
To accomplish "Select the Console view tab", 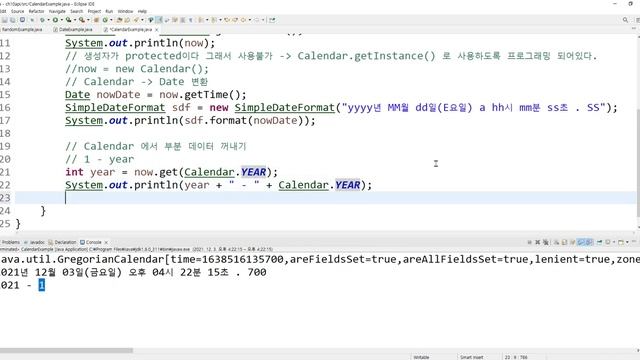I will 91,242.
